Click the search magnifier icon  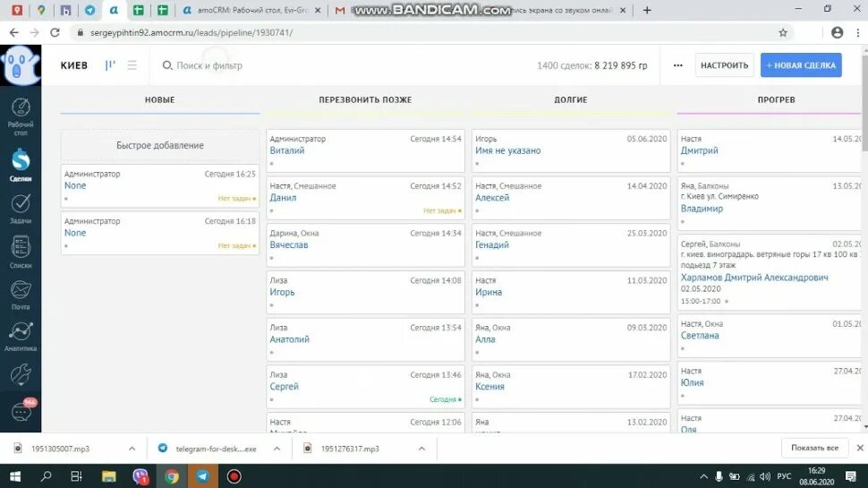166,65
